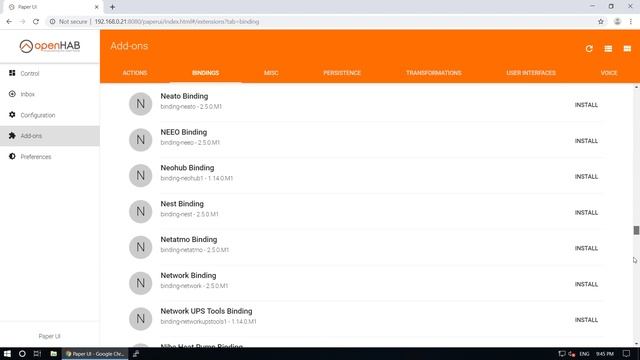
Task: Open a new browser tab
Action: [x=112, y=7]
